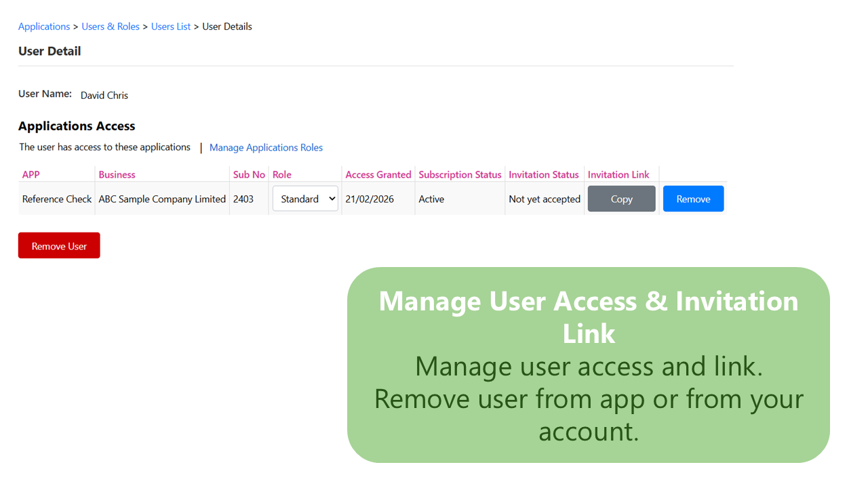The width and height of the screenshot is (868, 488).
Task: Click the Invitation Status column header
Action: [544, 174]
